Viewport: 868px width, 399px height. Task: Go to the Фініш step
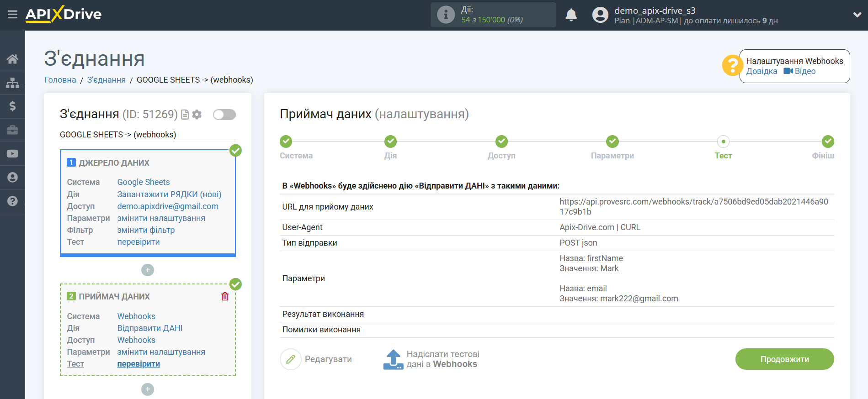click(x=828, y=142)
